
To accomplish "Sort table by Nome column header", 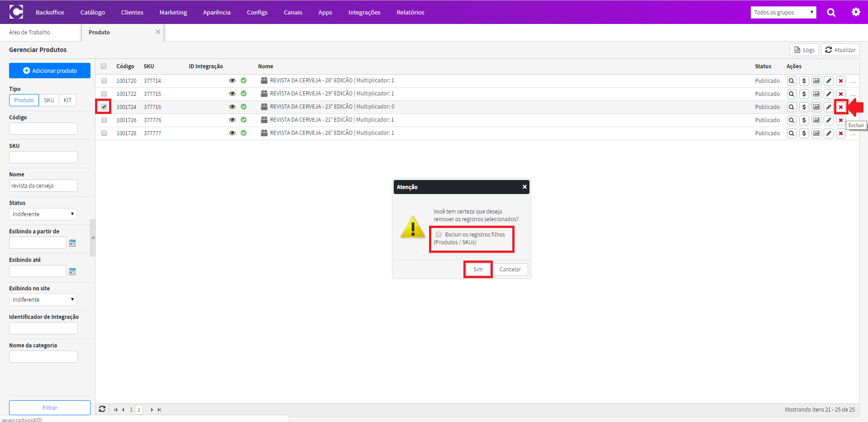I will click(266, 66).
